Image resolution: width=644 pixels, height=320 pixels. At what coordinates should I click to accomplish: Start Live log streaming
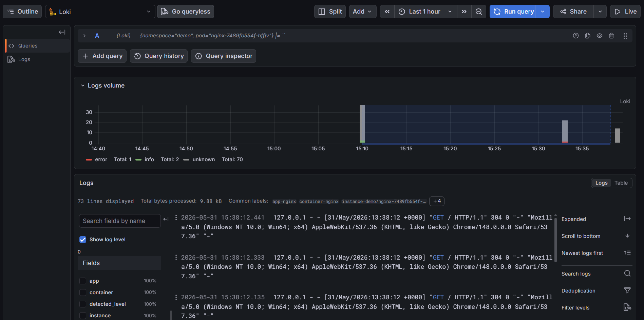[x=625, y=12]
